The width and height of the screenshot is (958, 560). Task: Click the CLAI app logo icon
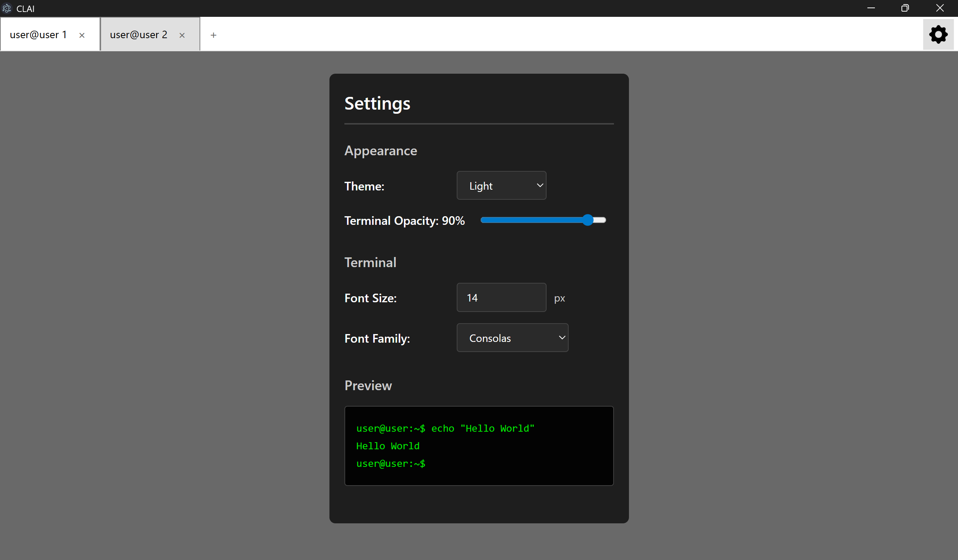tap(7, 8)
